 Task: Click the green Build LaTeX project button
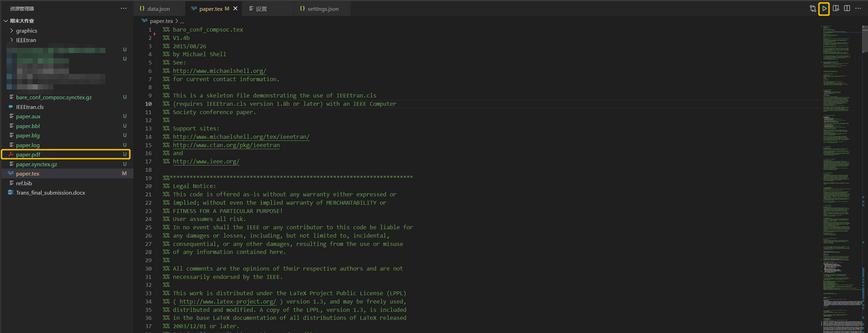coord(824,9)
